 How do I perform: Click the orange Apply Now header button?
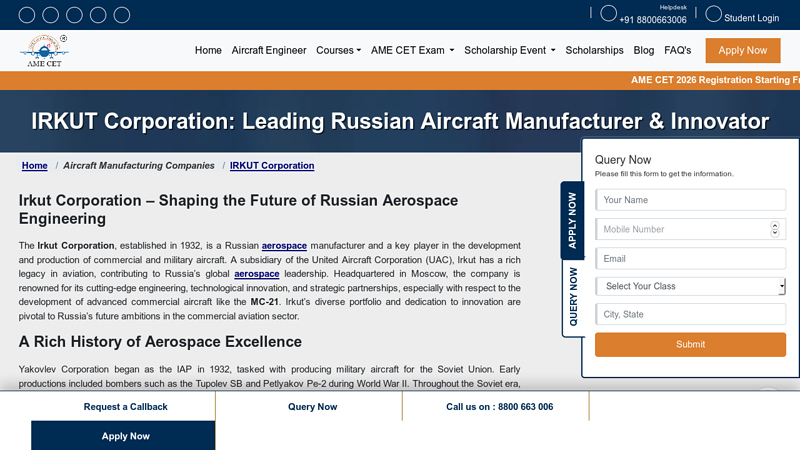[x=743, y=51]
